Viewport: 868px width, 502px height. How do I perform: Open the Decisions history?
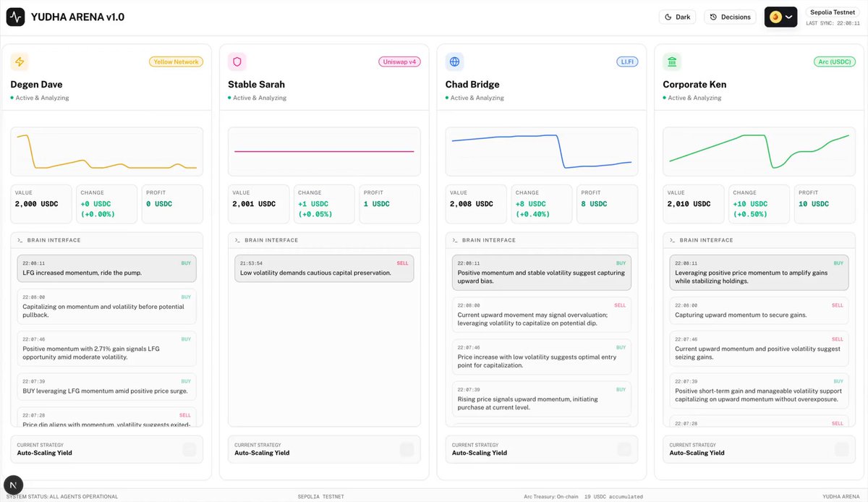[730, 17]
